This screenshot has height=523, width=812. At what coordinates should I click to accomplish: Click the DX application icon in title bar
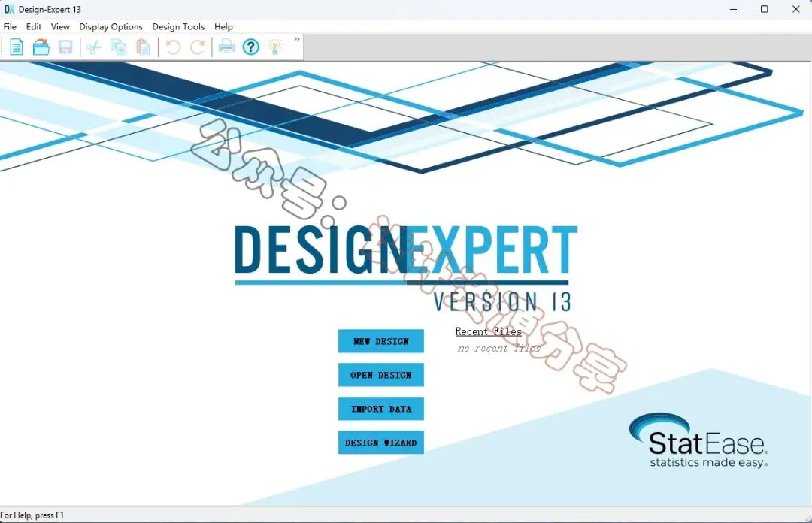coord(9,9)
